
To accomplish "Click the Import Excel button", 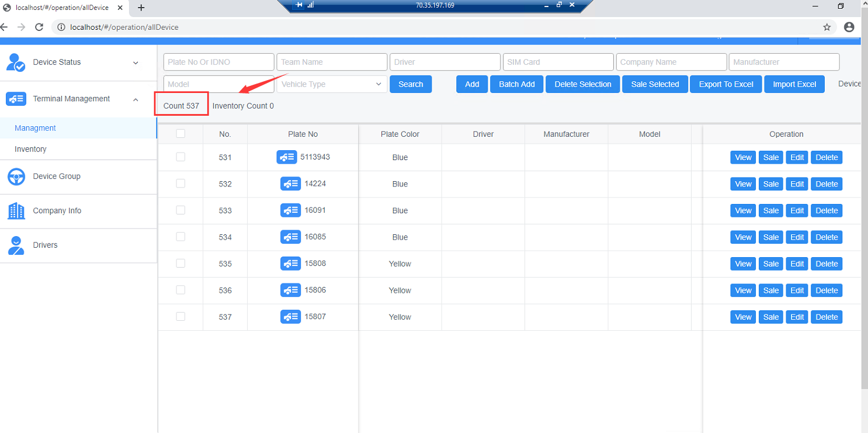I will [x=794, y=84].
